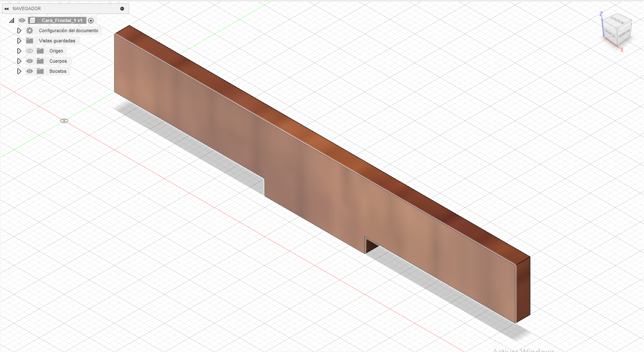Click the origin point marker in the viewport
Screen dimensions: 644x352
tap(64, 121)
